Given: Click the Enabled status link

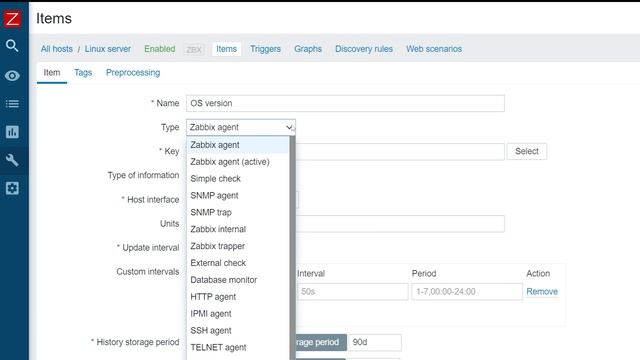Looking at the screenshot, I should [160, 49].
